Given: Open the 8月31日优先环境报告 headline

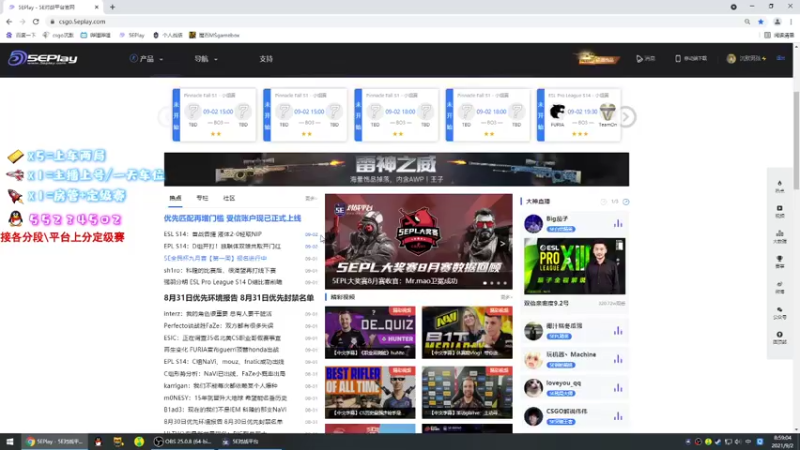Looking at the screenshot, I should [x=239, y=298].
